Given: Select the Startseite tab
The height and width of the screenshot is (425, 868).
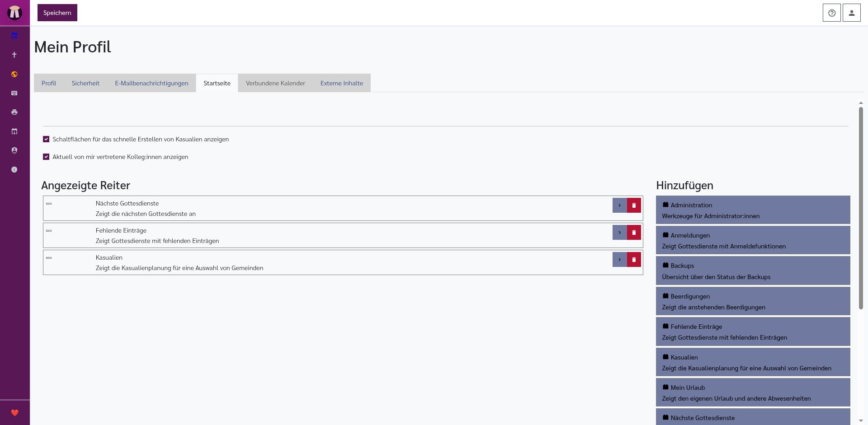Looking at the screenshot, I should 217,83.
